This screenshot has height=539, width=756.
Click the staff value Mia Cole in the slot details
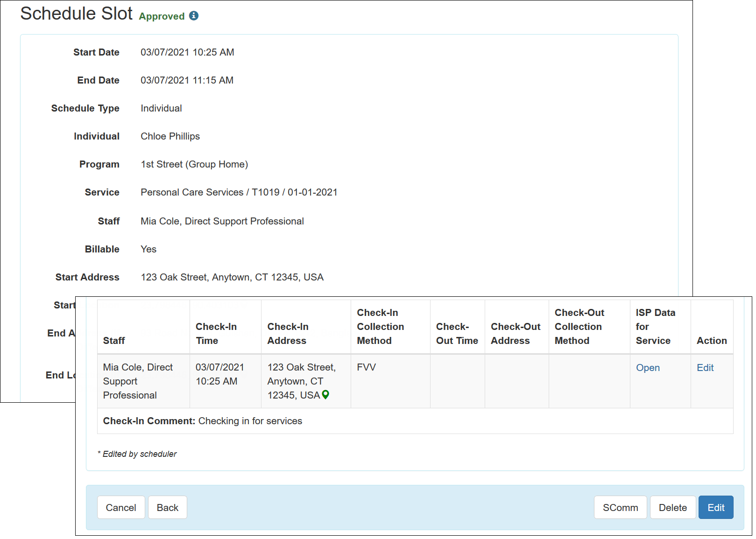coord(222,221)
